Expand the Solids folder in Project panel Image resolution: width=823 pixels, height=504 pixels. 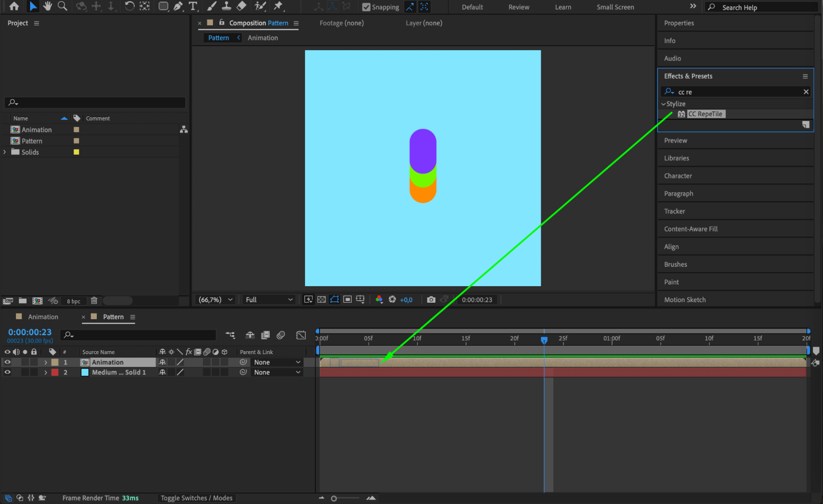pyautogui.click(x=5, y=152)
